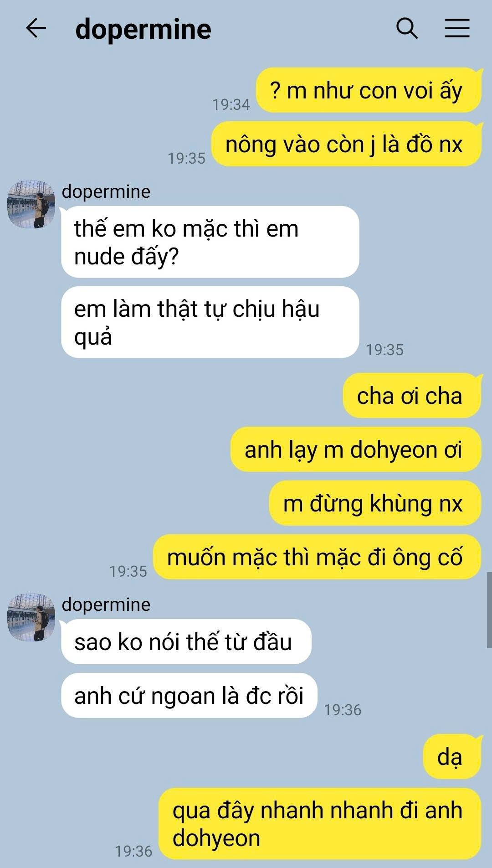Tap the first dopermine sender name
The height and width of the screenshot is (868, 492).
click(x=106, y=191)
